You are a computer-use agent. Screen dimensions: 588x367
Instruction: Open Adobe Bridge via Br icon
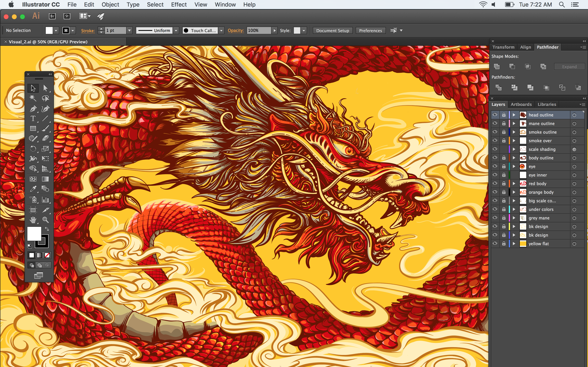pyautogui.click(x=52, y=16)
